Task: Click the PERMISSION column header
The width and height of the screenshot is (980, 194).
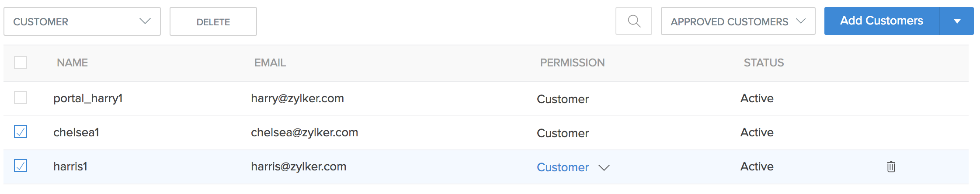Action: tap(572, 63)
